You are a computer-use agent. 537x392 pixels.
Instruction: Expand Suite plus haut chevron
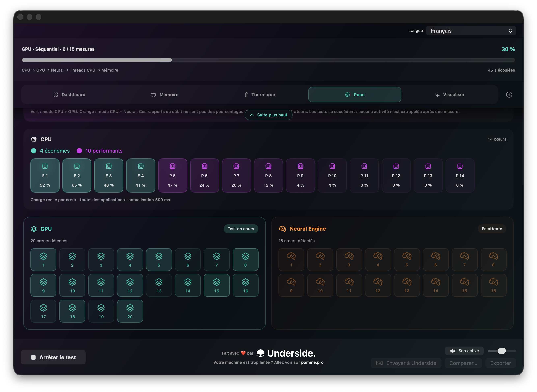[268, 115]
